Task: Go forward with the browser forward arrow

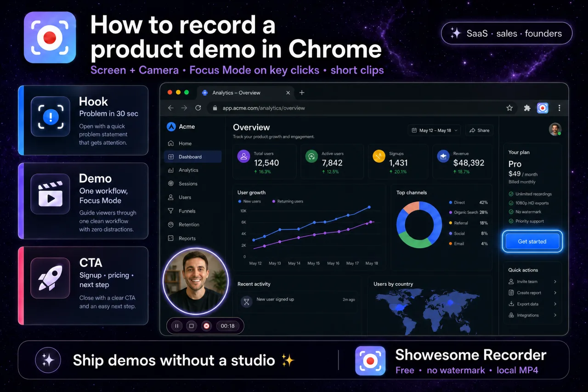Action: (184, 108)
